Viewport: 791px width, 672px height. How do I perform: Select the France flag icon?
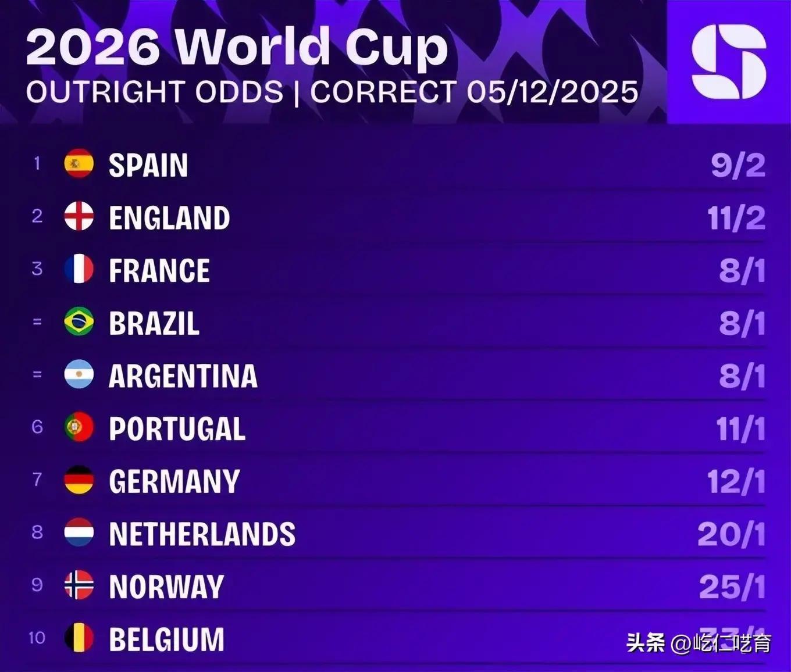coord(79,269)
